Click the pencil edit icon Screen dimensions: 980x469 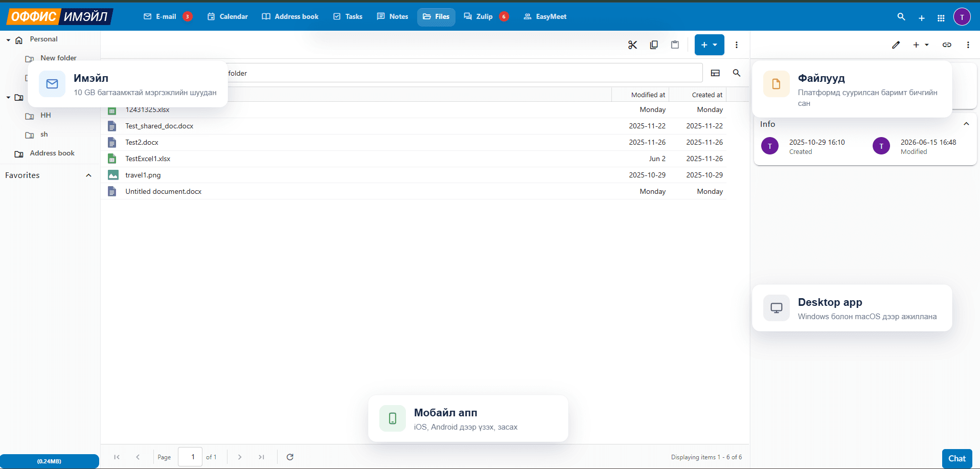896,45
